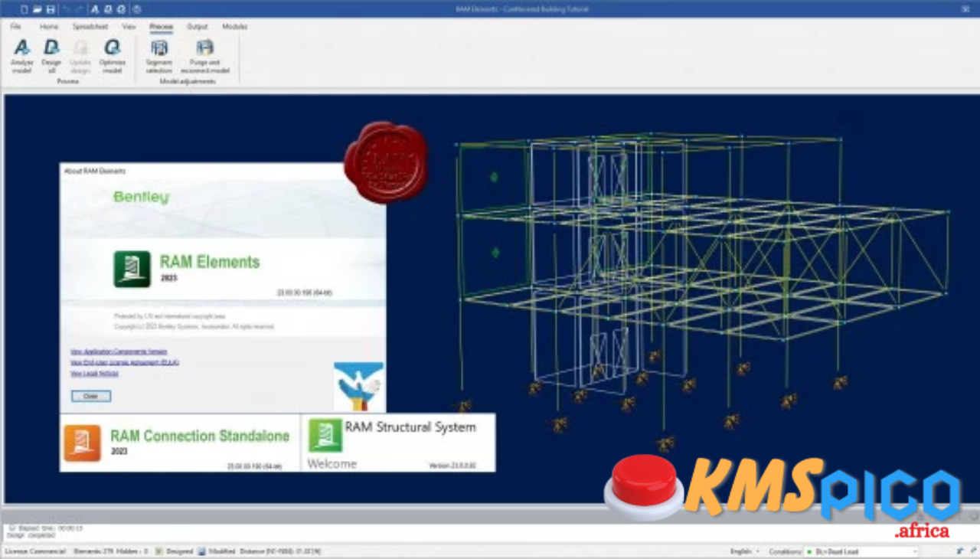Click the Distance readout in status bar
The height and width of the screenshot is (559, 980).
point(282,551)
